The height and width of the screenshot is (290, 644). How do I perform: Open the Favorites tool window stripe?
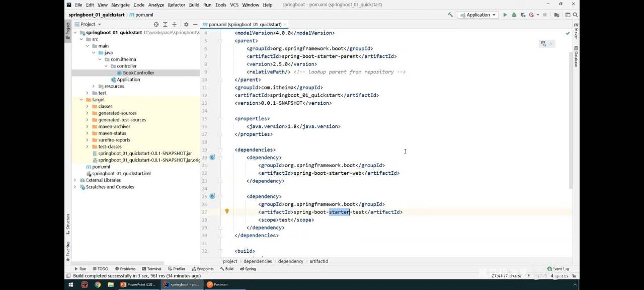point(68,251)
